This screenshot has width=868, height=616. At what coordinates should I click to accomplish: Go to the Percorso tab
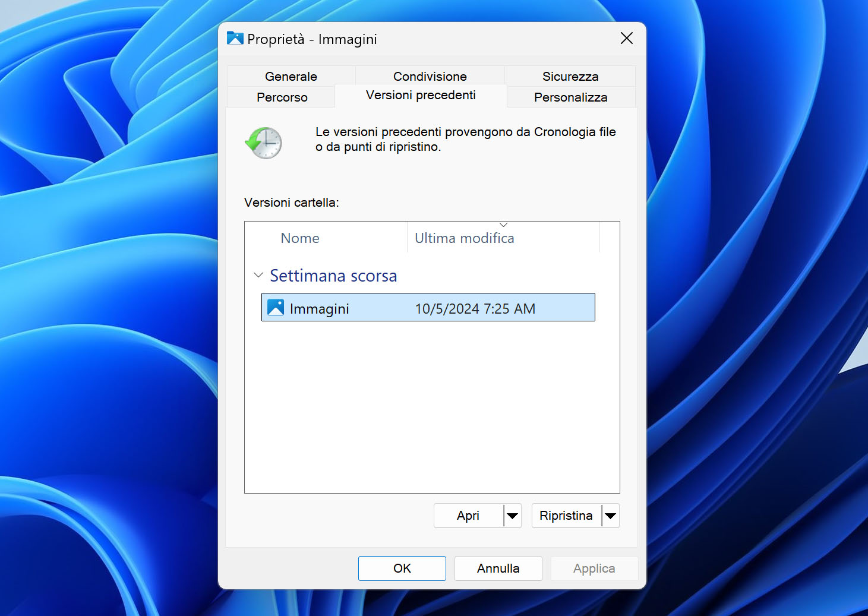pyautogui.click(x=282, y=97)
